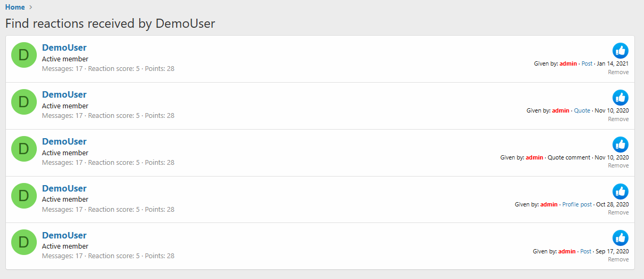
Task: Click the Like icon dated Sep 17, 2020
Action: 621,238
